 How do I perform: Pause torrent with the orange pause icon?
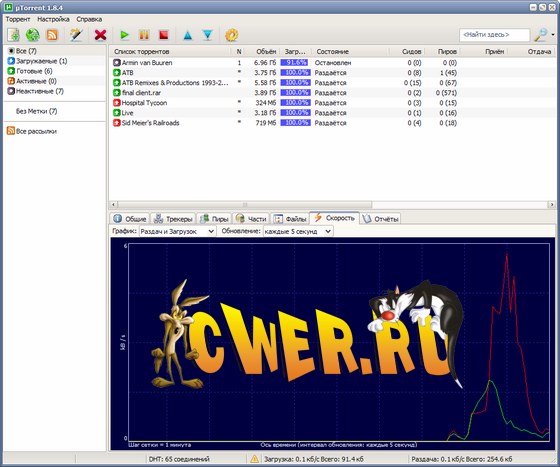[x=144, y=35]
